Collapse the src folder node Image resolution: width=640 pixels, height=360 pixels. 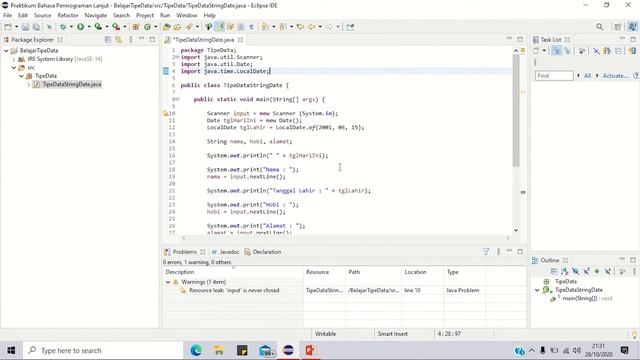[x=14, y=68]
